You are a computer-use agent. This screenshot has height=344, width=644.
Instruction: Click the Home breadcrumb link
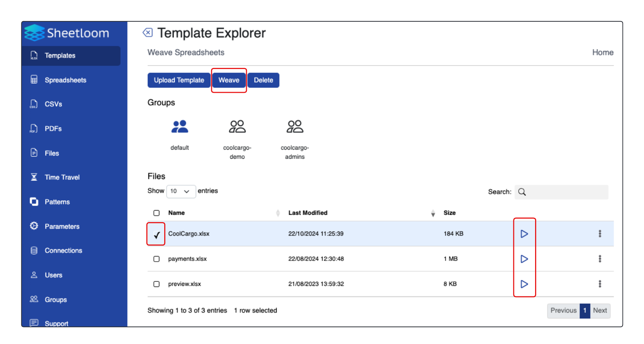[603, 52]
